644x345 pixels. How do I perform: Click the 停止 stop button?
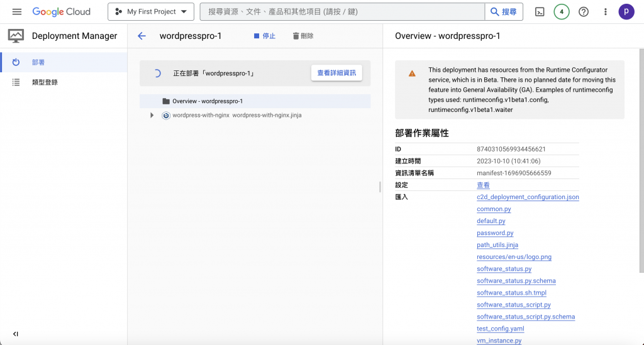click(x=265, y=36)
